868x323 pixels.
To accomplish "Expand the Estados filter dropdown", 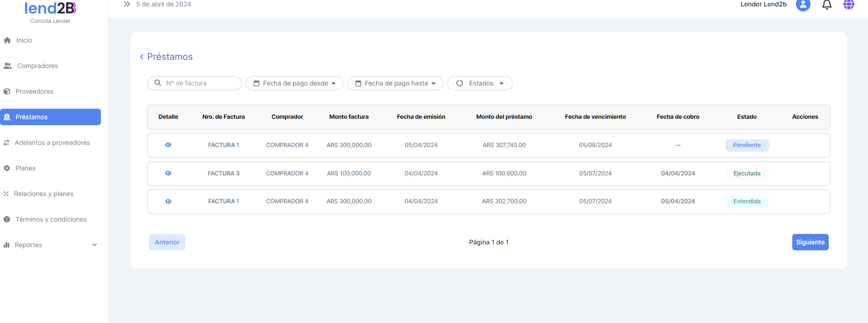I will 480,83.
